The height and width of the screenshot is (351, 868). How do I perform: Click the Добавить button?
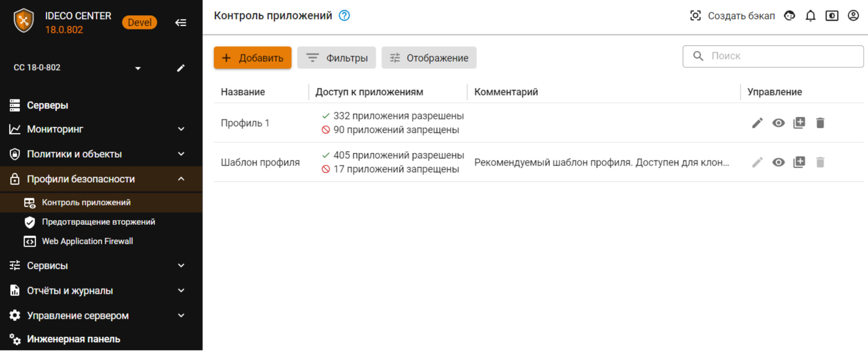pos(253,58)
